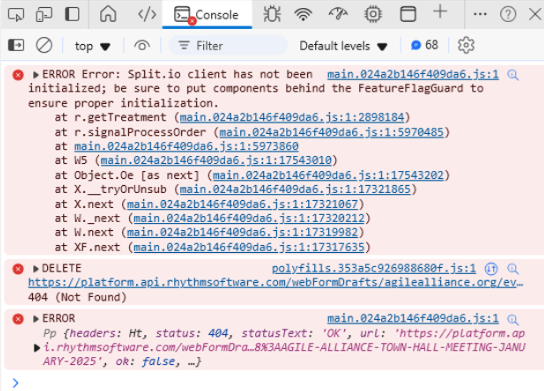Screen dimensions: 544x391
Task: Open main.js:1 link of last ERROR entry
Action: (413, 318)
